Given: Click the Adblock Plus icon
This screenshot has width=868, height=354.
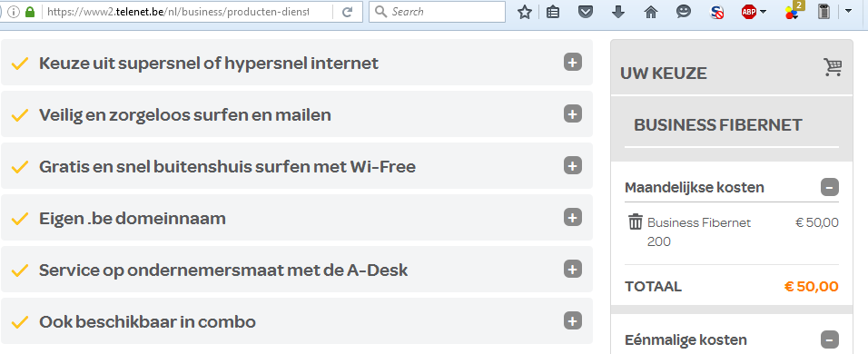Looking at the screenshot, I should [749, 12].
